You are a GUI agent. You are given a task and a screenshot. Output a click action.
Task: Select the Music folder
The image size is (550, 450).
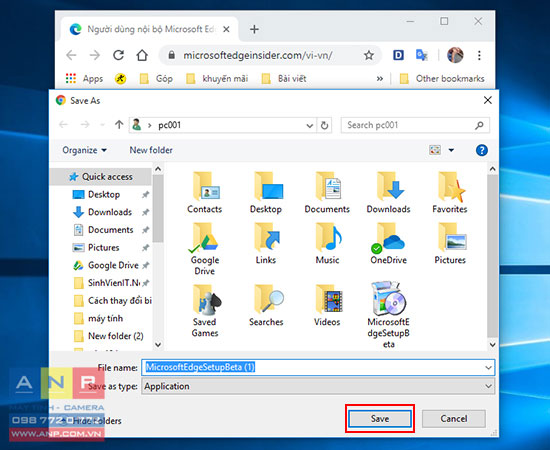[327, 244]
